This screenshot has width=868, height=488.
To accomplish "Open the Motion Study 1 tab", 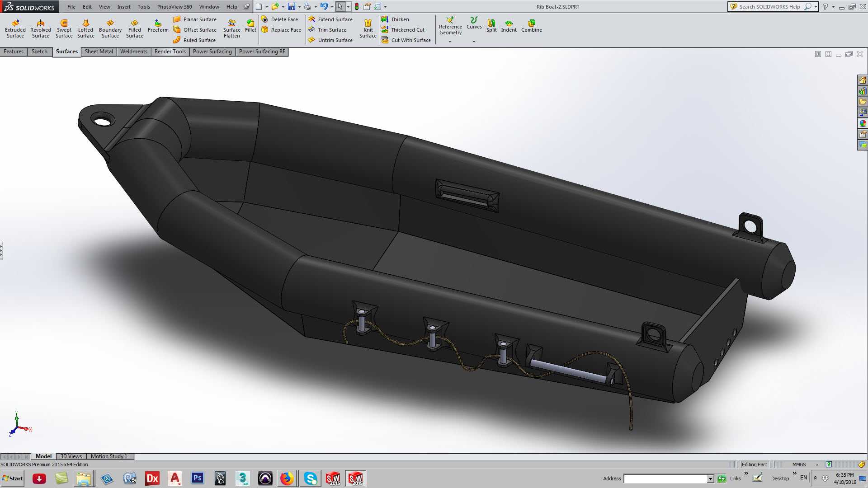I will tap(109, 456).
